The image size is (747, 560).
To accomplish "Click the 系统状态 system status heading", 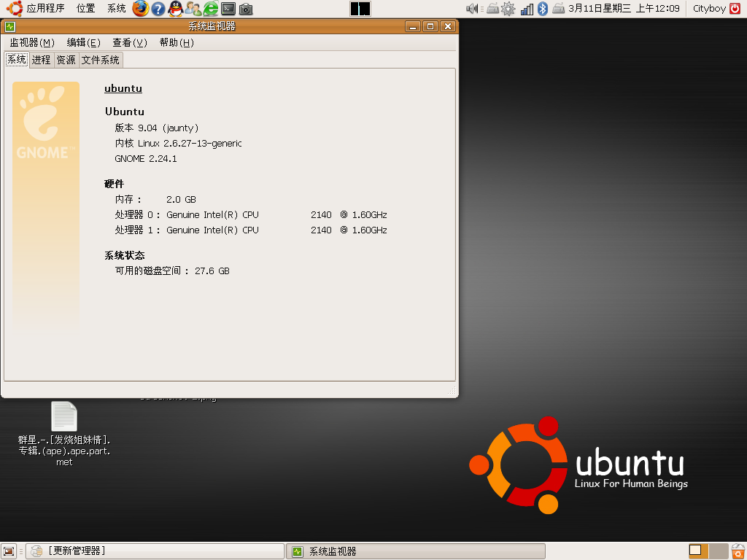I will point(124,256).
